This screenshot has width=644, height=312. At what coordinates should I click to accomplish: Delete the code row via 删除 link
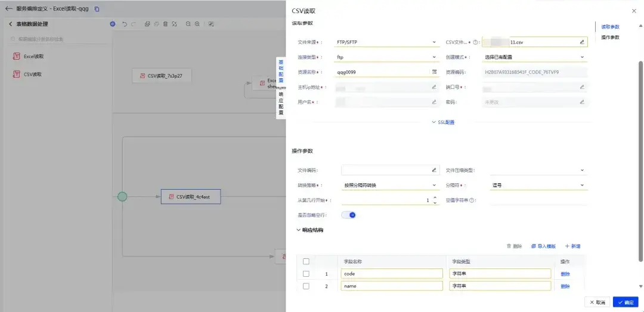coord(565,274)
